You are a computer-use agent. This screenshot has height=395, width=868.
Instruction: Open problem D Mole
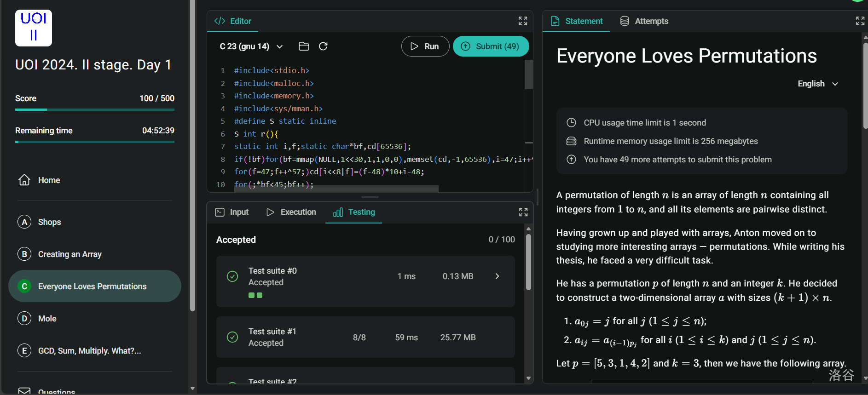click(x=47, y=319)
